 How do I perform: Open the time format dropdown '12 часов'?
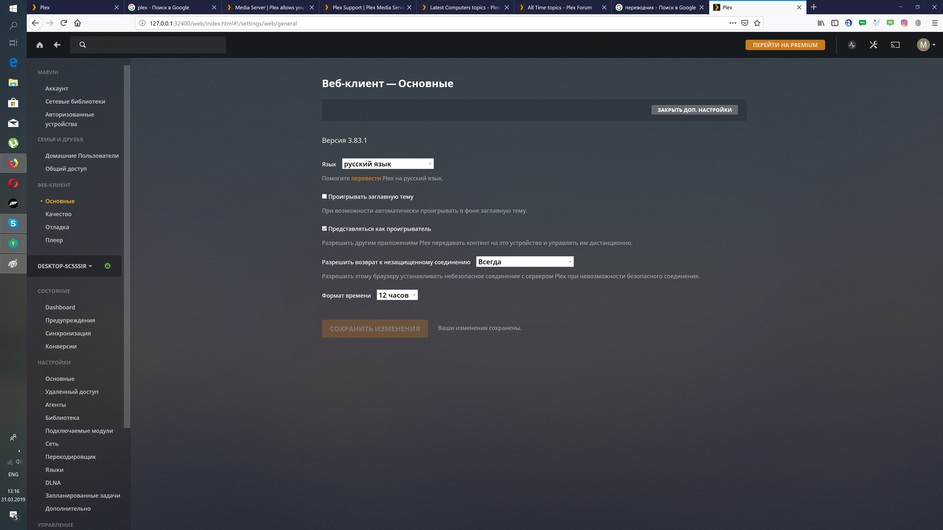coord(397,295)
